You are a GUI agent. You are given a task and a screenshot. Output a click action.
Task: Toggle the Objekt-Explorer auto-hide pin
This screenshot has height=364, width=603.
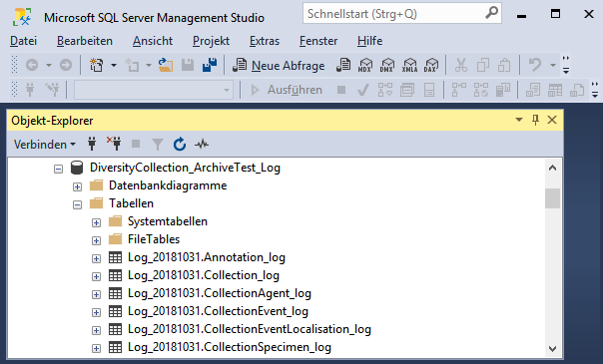point(535,121)
